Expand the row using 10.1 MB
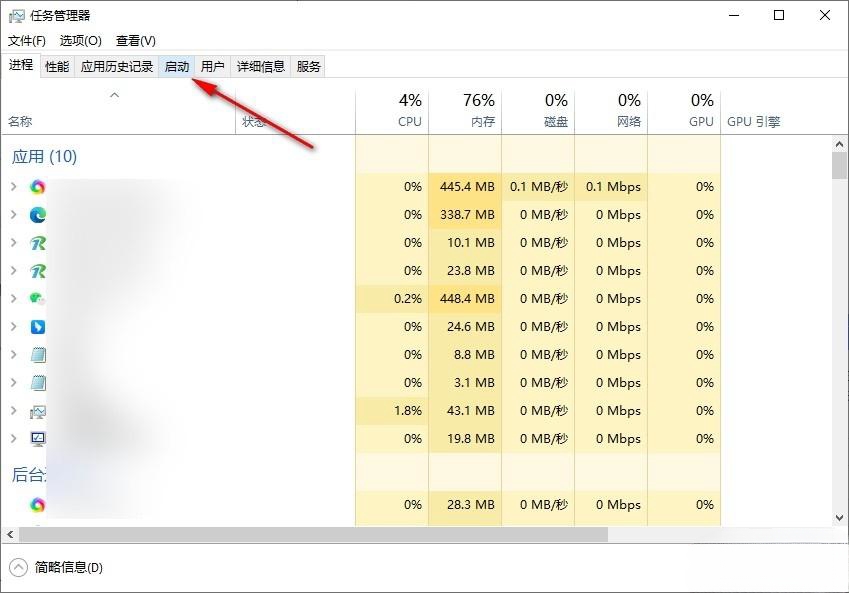The image size is (849, 593). (14, 243)
